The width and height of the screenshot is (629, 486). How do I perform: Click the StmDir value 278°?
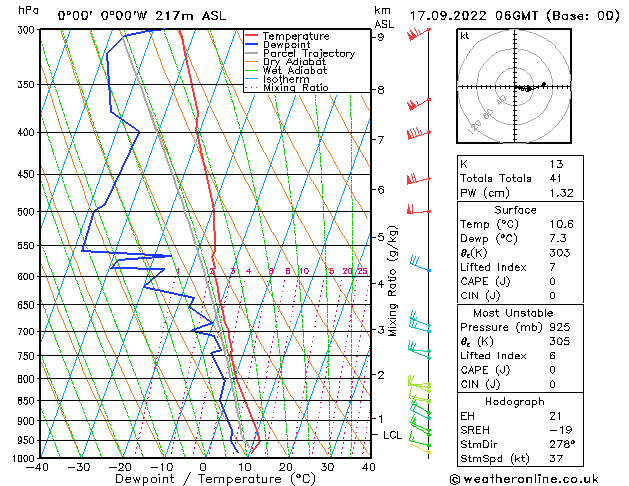click(562, 445)
